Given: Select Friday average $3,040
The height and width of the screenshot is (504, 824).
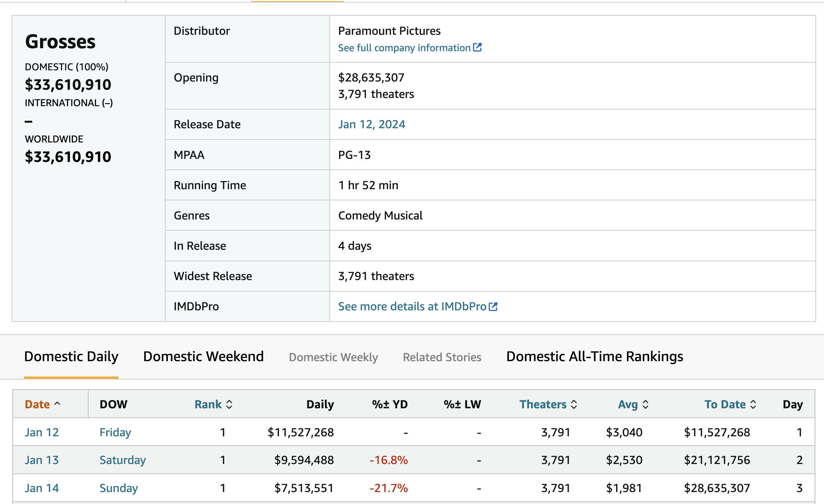Looking at the screenshot, I should click(x=624, y=432).
